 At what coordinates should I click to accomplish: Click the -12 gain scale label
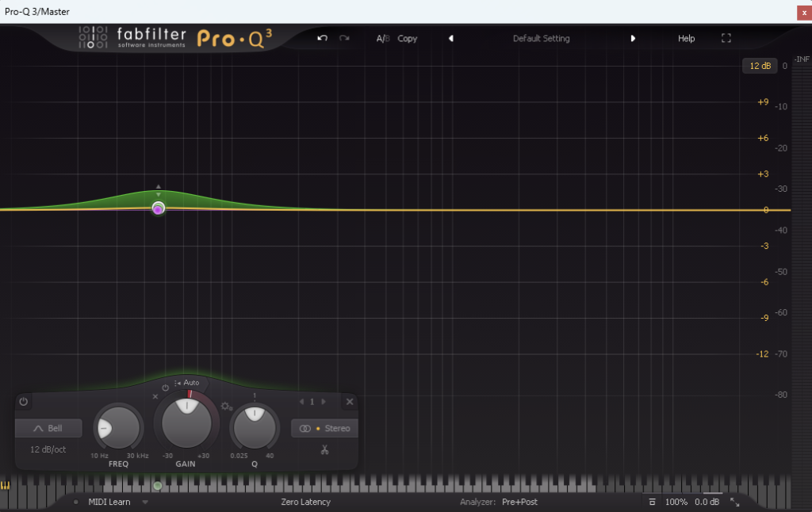click(x=762, y=354)
